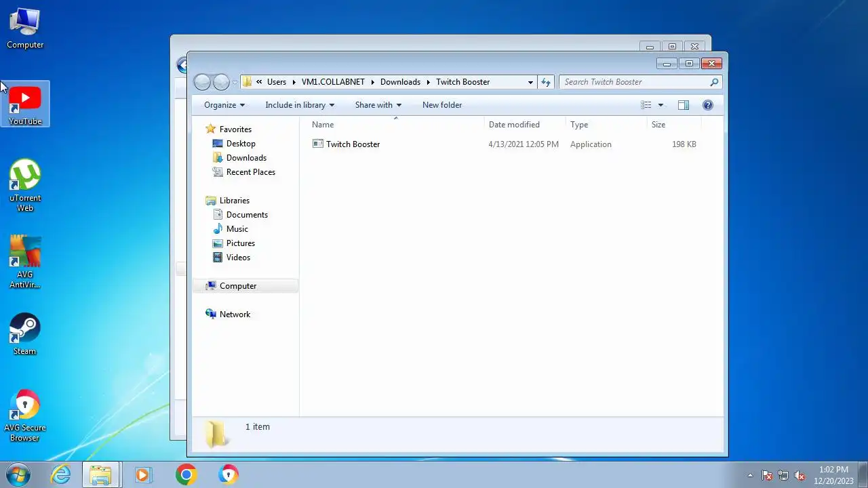
Task: Click the VM1.COLLABNET breadcrumb
Action: pyautogui.click(x=333, y=82)
